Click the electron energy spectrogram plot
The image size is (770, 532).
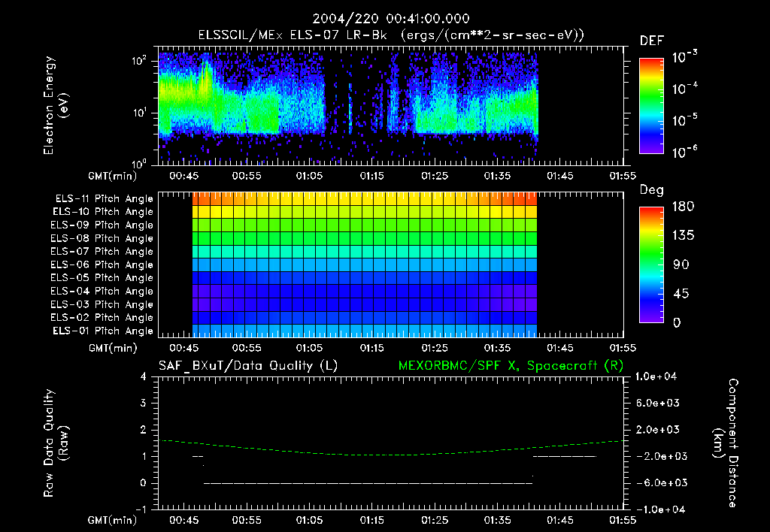391,106
